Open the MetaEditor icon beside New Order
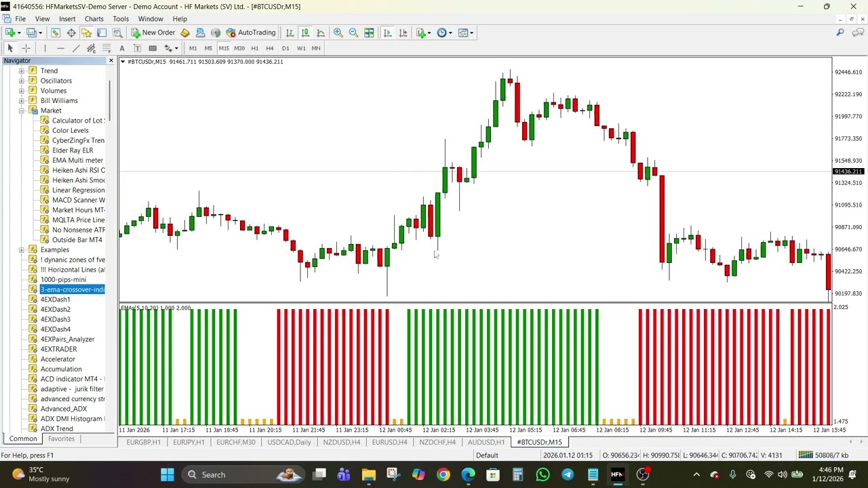Image resolution: width=868 pixels, height=488 pixels. (184, 33)
